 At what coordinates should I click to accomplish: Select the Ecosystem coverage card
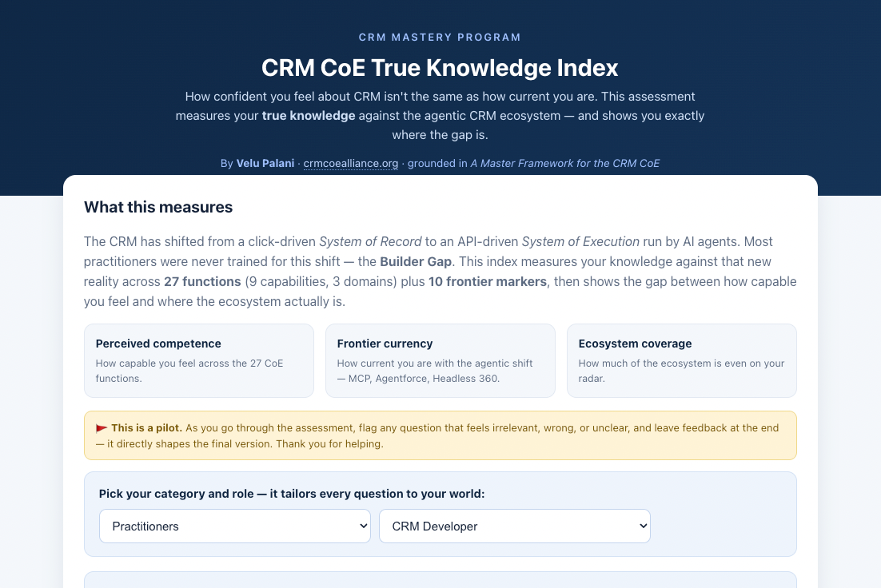tap(682, 360)
